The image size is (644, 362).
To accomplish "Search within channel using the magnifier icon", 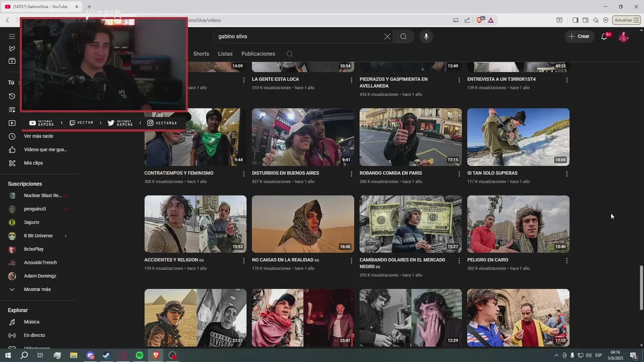I will pyautogui.click(x=289, y=54).
